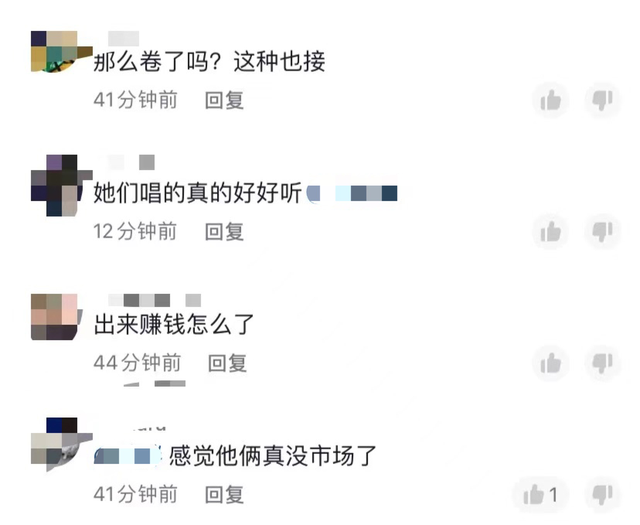The image size is (640, 525).
Task: Click 回复 under "那么卷了吗？这种也接"
Action: click(x=224, y=100)
